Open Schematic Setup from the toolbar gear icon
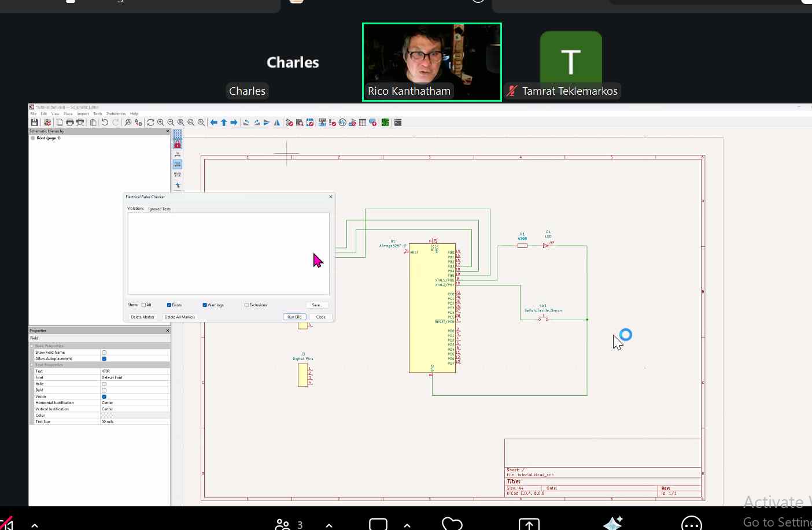Screen dimensions: 812x530 [x=47, y=123]
